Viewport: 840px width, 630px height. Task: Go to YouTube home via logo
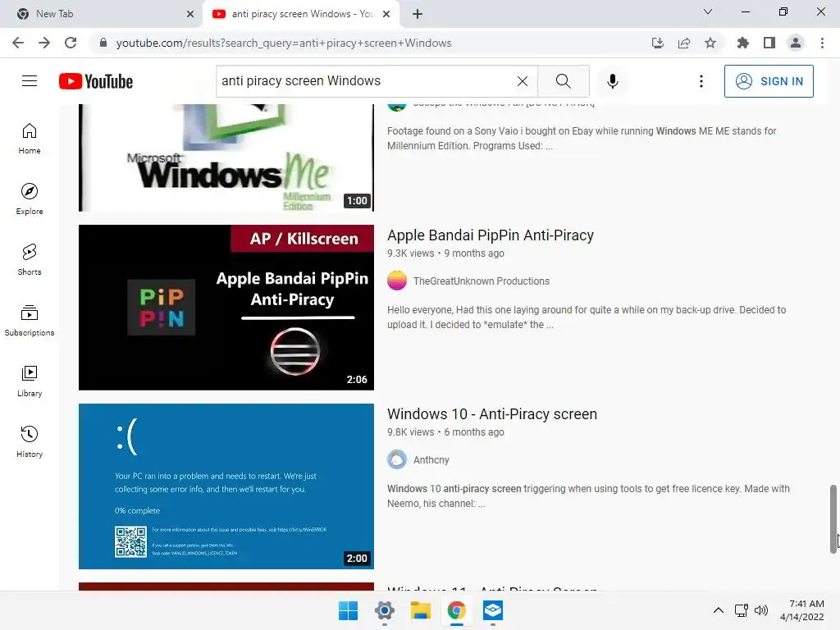pos(96,81)
